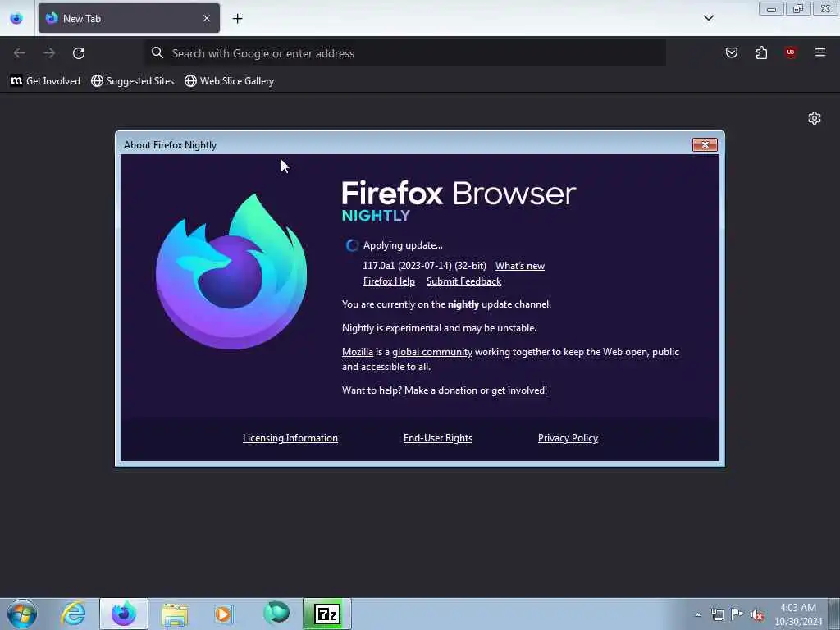
Task: Open the What's new link
Action: click(519, 266)
